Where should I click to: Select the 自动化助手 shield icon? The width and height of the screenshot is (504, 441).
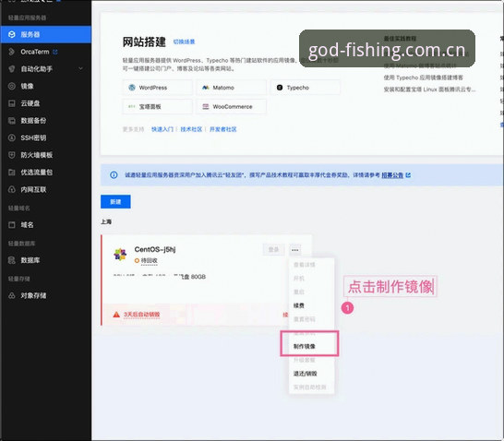pyautogui.click(x=12, y=69)
